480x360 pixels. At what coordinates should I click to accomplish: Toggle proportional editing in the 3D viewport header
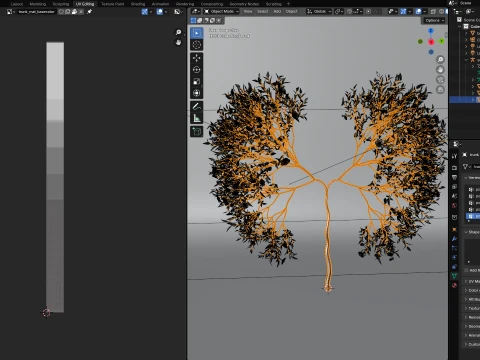368,12
